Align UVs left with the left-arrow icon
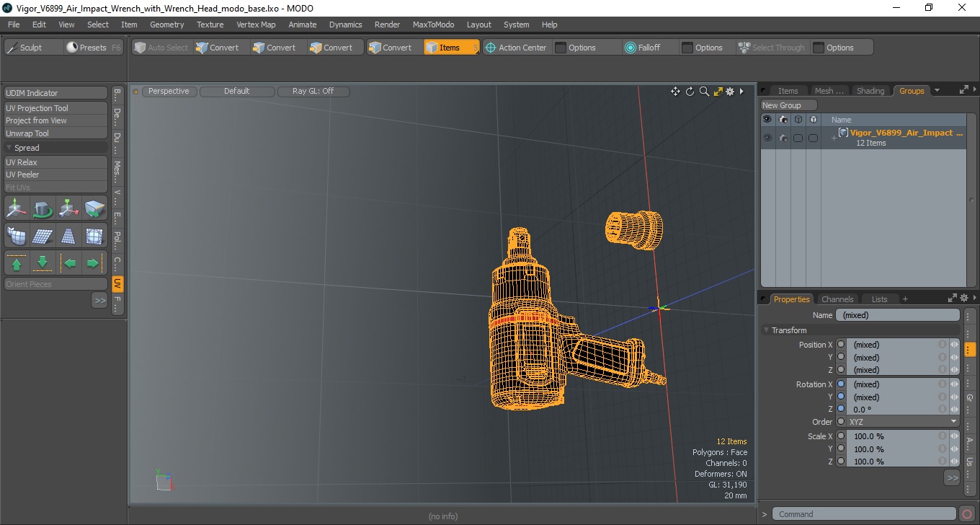The width and height of the screenshot is (980, 525). [70, 263]
